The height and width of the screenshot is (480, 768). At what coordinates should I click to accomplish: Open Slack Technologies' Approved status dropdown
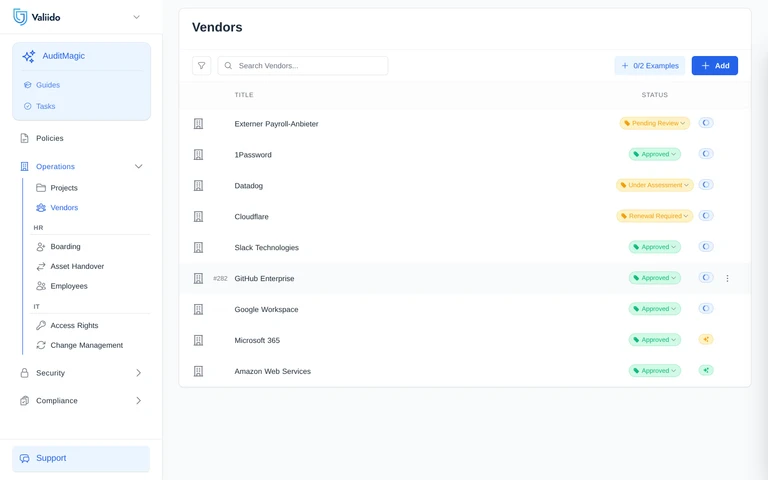click(x=655, y=247)
